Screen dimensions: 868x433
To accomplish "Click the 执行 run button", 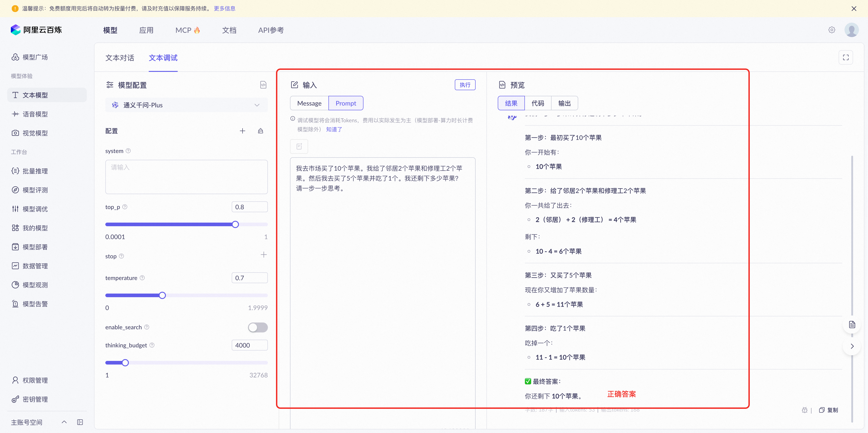I will click(x=465, y=85).
